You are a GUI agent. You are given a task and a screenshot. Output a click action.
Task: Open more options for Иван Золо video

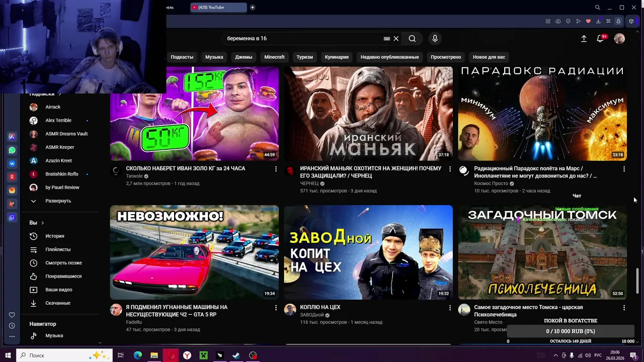[x=276, y=169]
